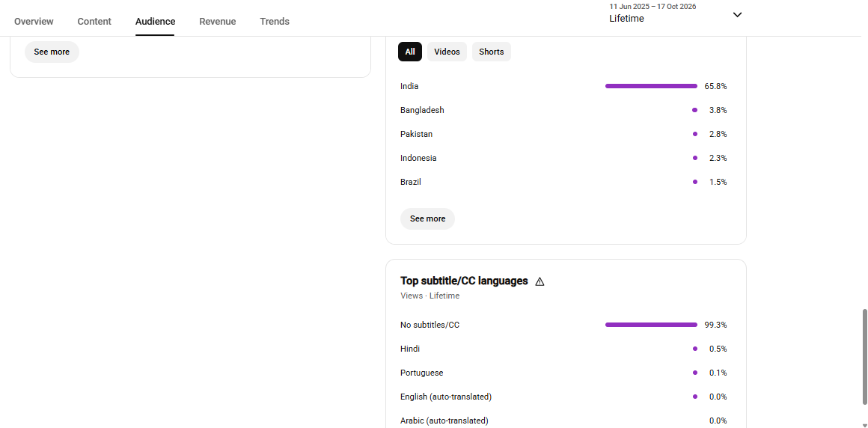This screenshot has height=428, width=868.
Task: Click the India country row label
Action: [409, 86]
